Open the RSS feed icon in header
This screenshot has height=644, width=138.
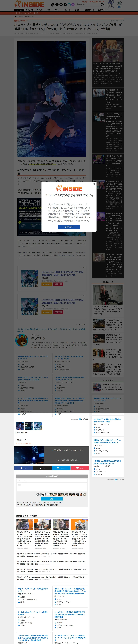click(65, 5)
